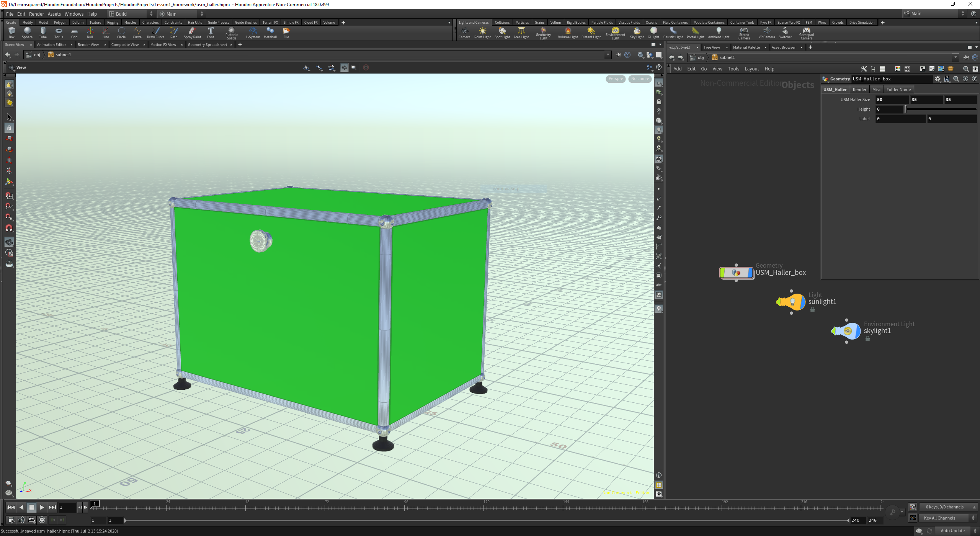Click subnet1 in the network path
Screen dimensions: 980x536
pos(723,57)
